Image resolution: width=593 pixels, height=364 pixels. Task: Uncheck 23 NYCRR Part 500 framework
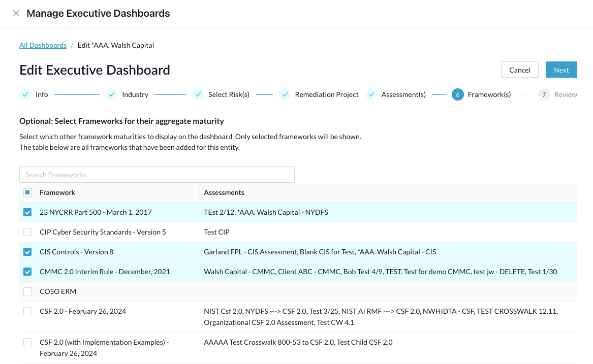pos(27,212)
